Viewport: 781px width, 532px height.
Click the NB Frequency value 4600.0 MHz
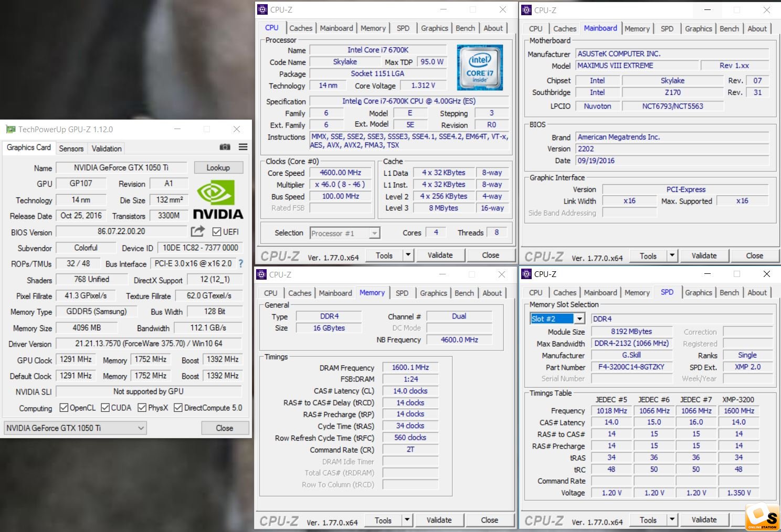pyautogui.click(x=459, y=340)
